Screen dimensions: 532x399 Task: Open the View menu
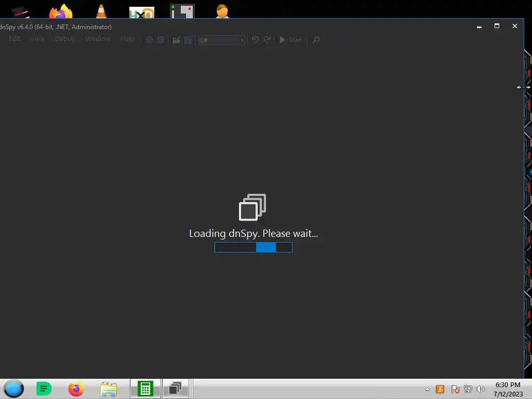click(37, 38)
